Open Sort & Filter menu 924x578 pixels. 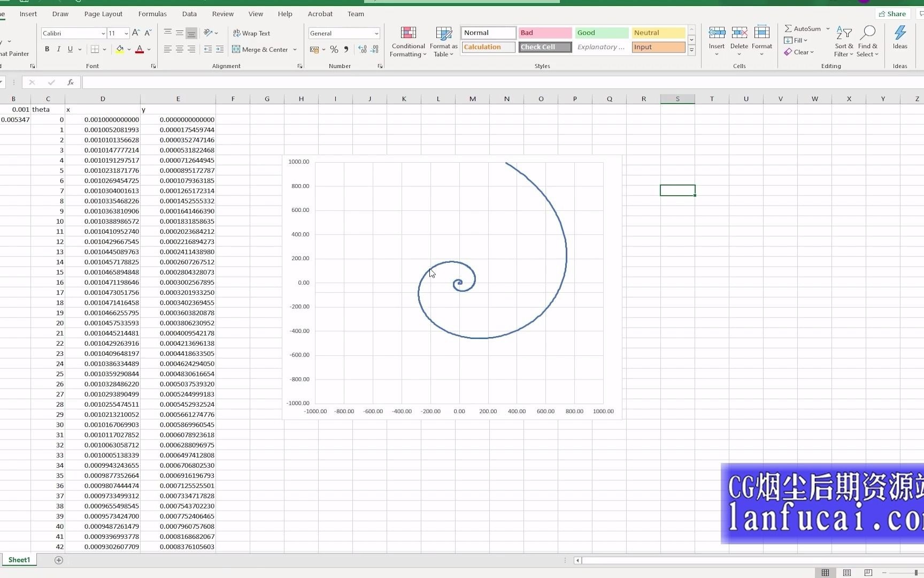coord(844,42)
